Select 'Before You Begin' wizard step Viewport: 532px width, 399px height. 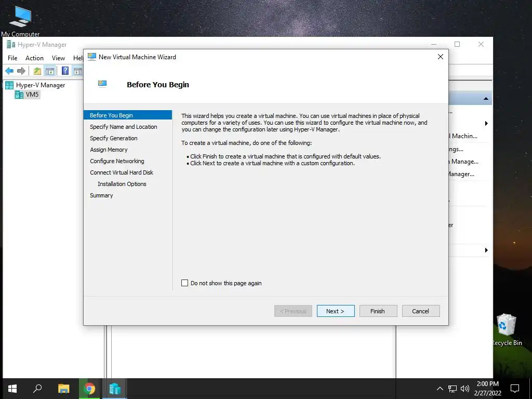[128, 115]
